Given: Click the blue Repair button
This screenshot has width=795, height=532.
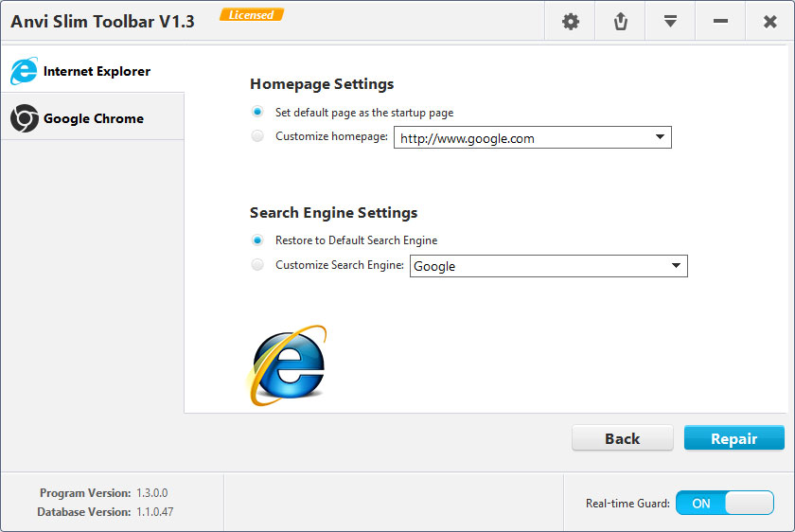Looking at the screenshot, I should tap(733, 438).
